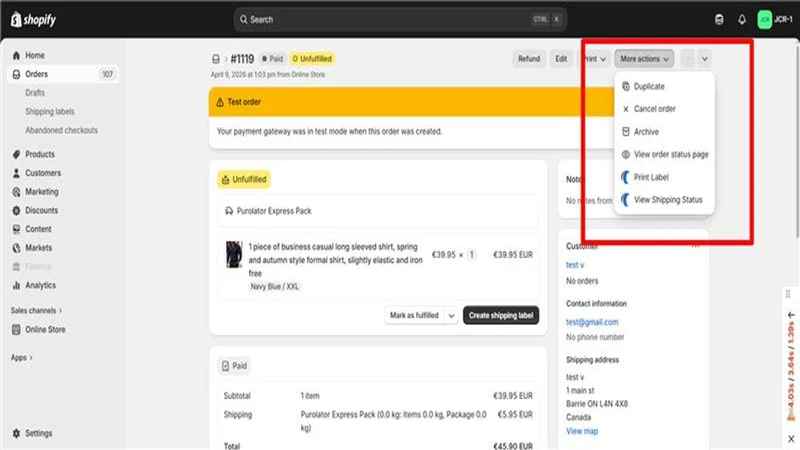This screenshot has height=450, width=800.
Task: Open Mark as fulfilled dropdown arrow
Action: click(451, 315)
